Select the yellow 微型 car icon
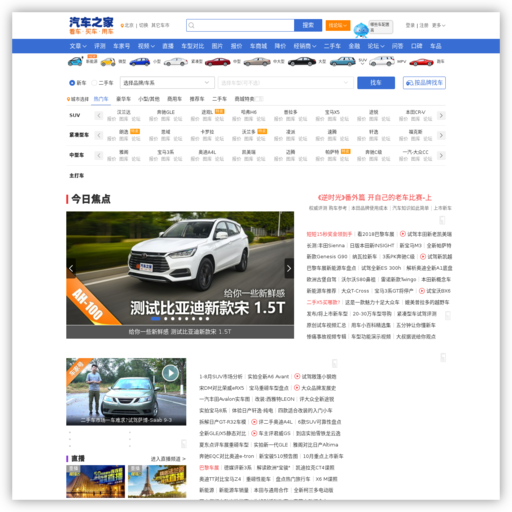This screenshot has height=512, width=512. (x=108, y=62)
